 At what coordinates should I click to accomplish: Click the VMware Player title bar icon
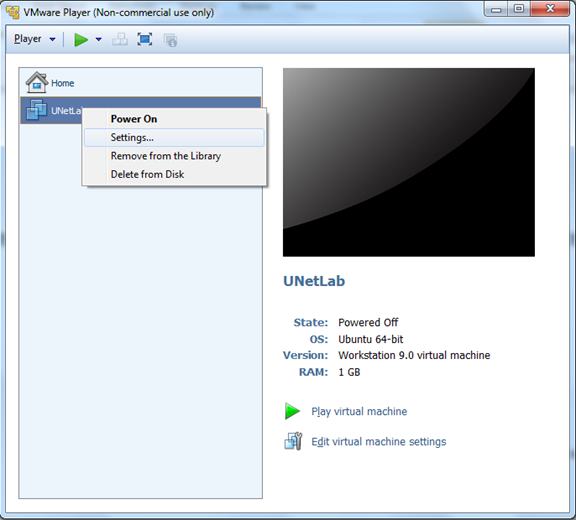pos(12,12)
